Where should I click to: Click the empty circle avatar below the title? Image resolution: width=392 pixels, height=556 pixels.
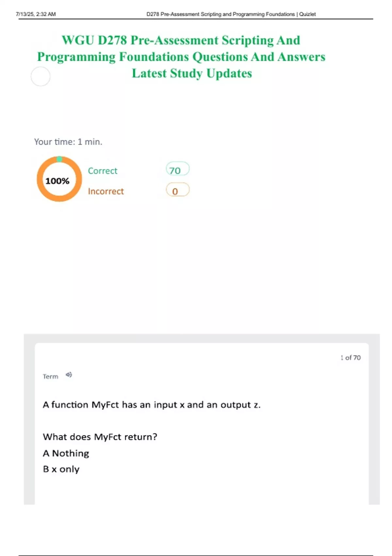(x=41, y=77)
